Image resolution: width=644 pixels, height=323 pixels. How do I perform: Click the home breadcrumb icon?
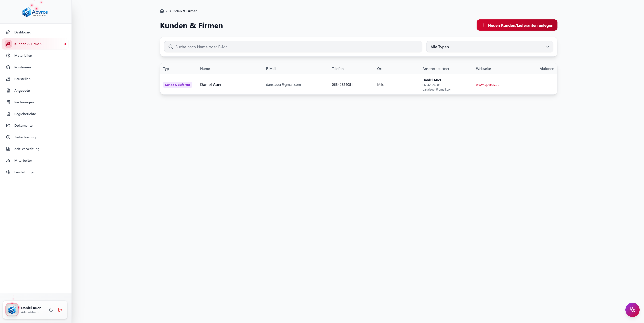click(x=162, y=11)
